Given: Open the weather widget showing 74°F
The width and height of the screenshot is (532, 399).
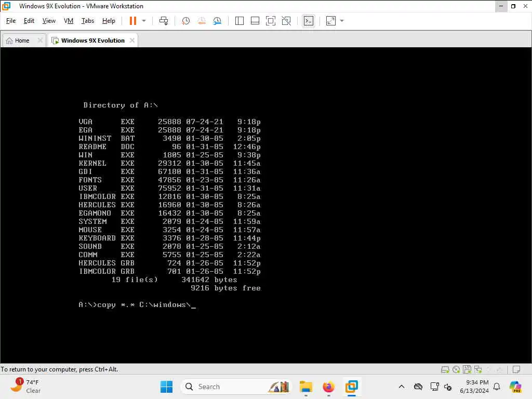Looking at the screenshot, I should (25, 387).
